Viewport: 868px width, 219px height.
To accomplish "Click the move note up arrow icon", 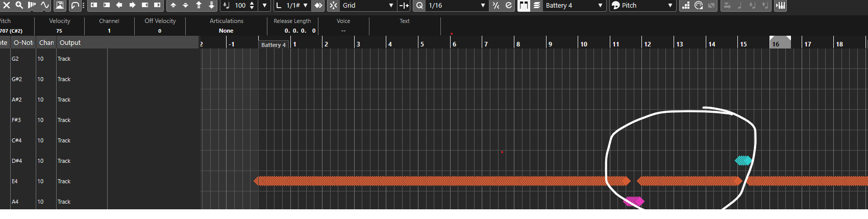I will coord(173,5).
